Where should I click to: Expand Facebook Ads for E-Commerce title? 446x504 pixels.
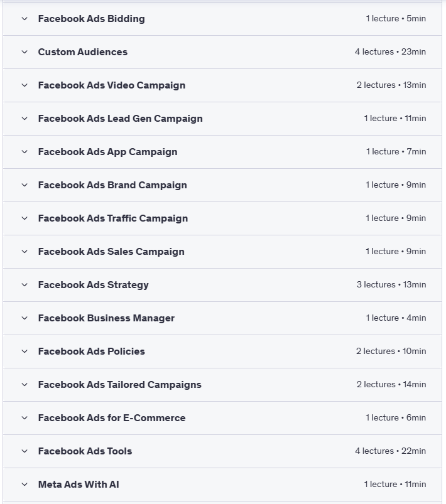[111, 418]
